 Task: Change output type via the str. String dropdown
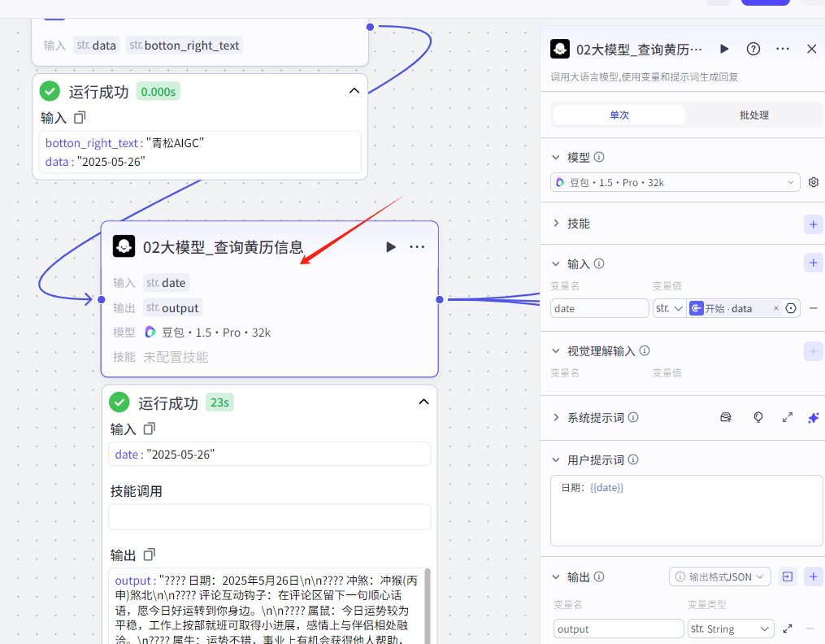coord(731,629)
